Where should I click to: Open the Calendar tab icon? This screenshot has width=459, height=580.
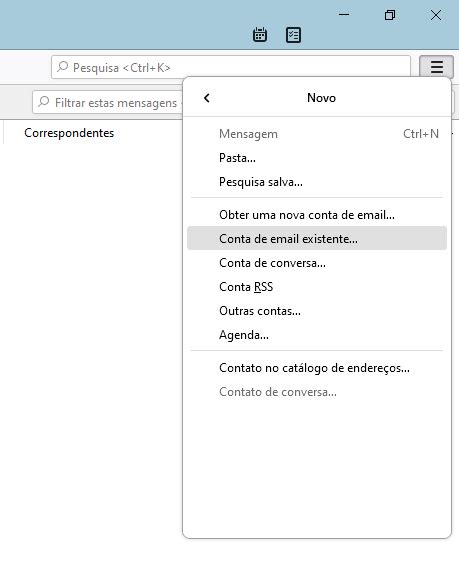(x=260, y=35)
